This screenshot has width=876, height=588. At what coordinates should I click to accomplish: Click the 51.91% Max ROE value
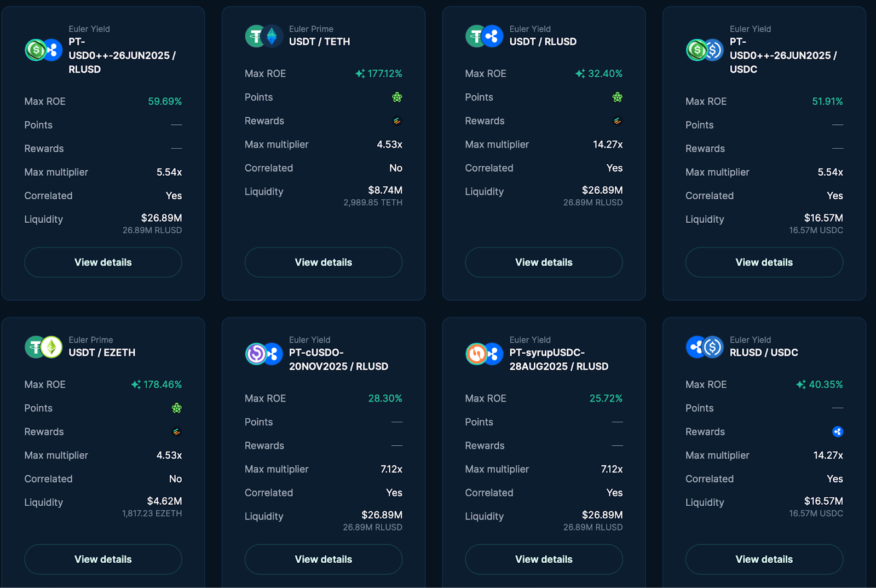click(x=827, y=101)
